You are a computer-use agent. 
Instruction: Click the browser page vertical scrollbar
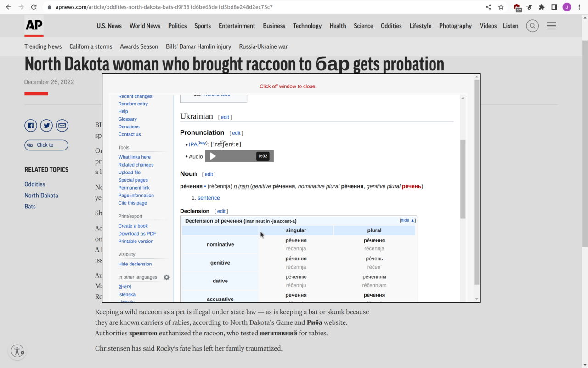(585, 145)
